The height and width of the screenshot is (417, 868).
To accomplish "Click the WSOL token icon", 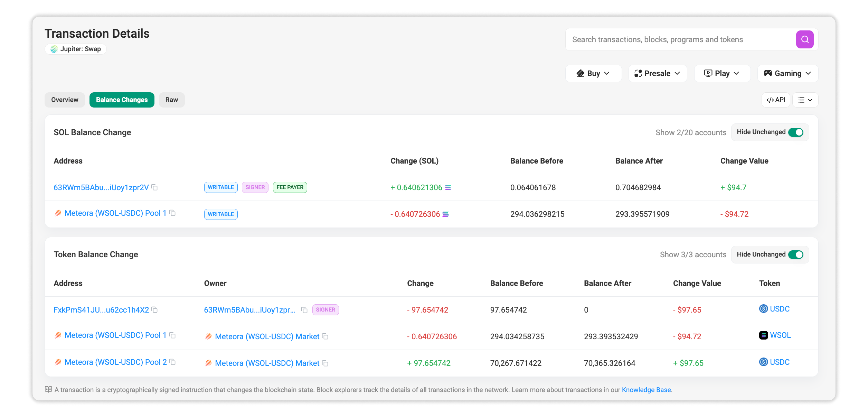I will click(x=763, y=335).
